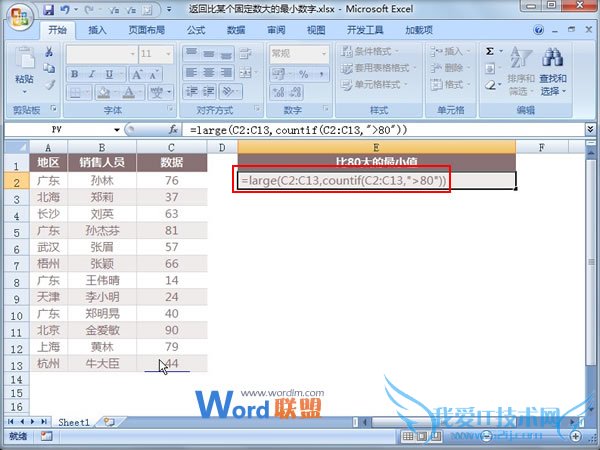Switch to the 插入 ribbon tab

(x=97, y=30)
